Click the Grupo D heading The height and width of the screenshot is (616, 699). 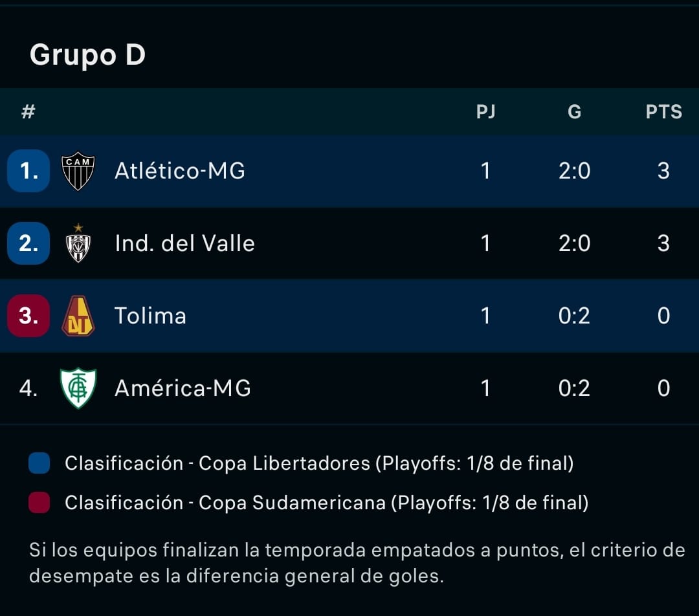click(87, 55)
